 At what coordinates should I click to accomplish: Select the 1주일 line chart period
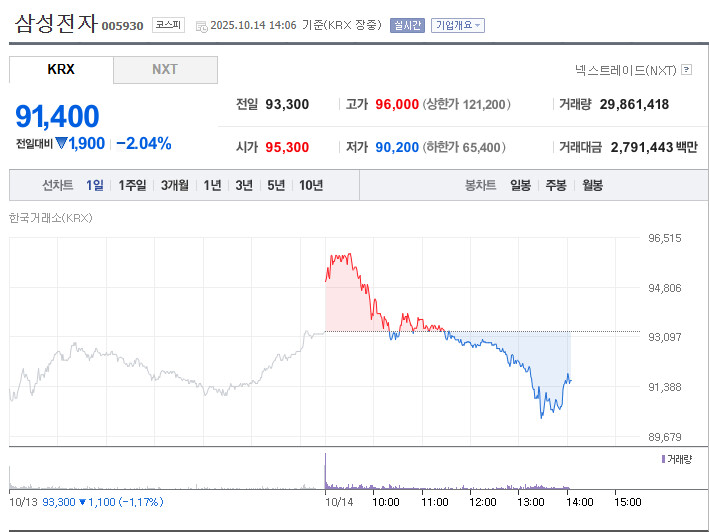click(x=132, y=185)
